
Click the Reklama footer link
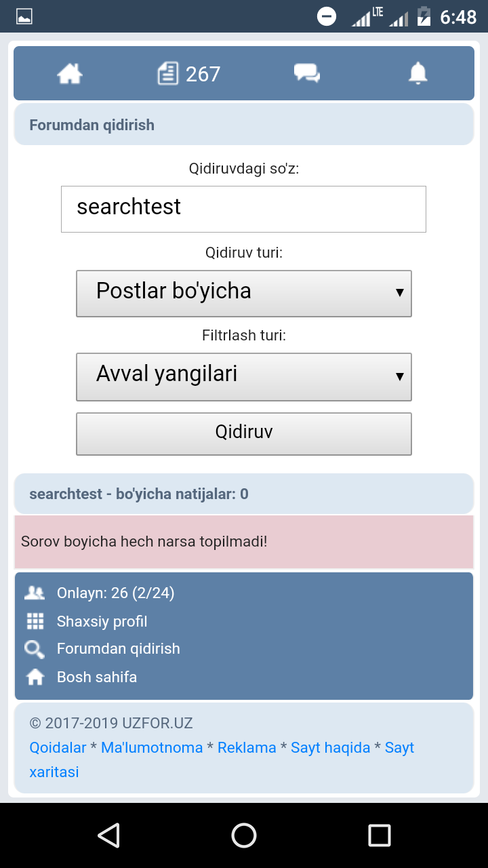(247, 747)
